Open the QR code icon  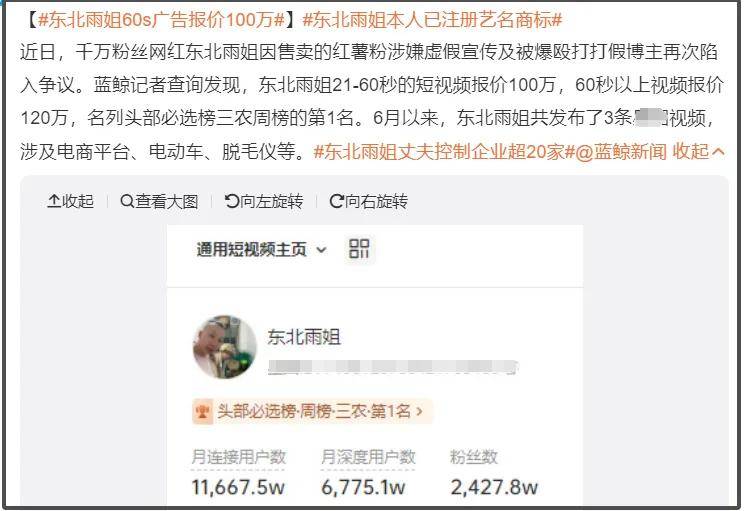point(359,249)
